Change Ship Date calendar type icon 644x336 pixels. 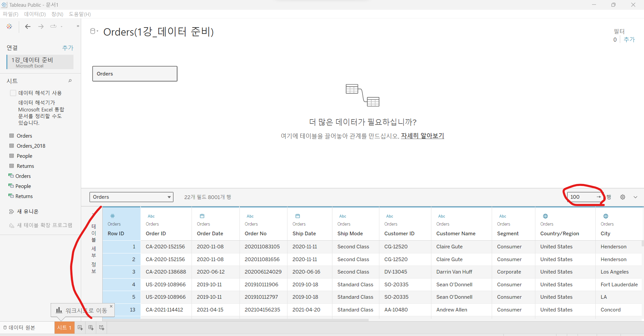point(298,216)
